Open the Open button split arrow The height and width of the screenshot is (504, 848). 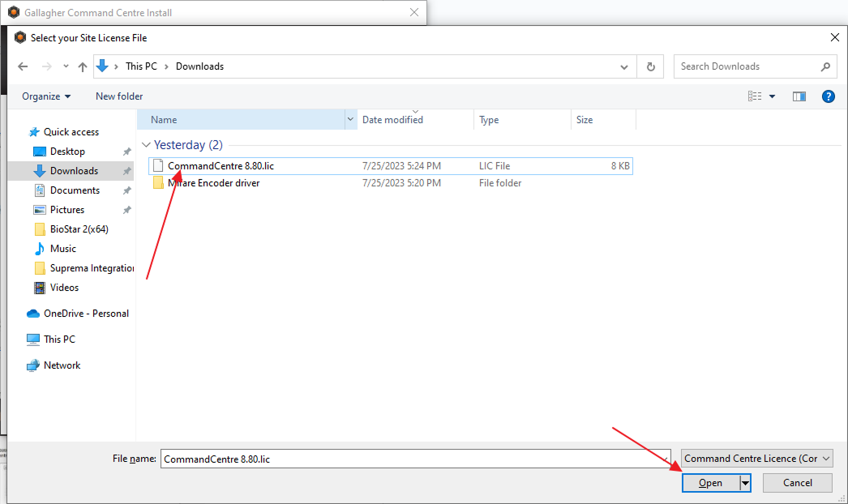[x=745, y=483]
